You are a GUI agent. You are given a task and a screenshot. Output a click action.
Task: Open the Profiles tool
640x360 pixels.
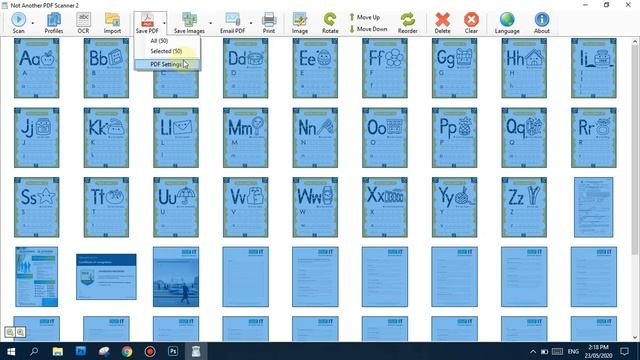(53, 23)
